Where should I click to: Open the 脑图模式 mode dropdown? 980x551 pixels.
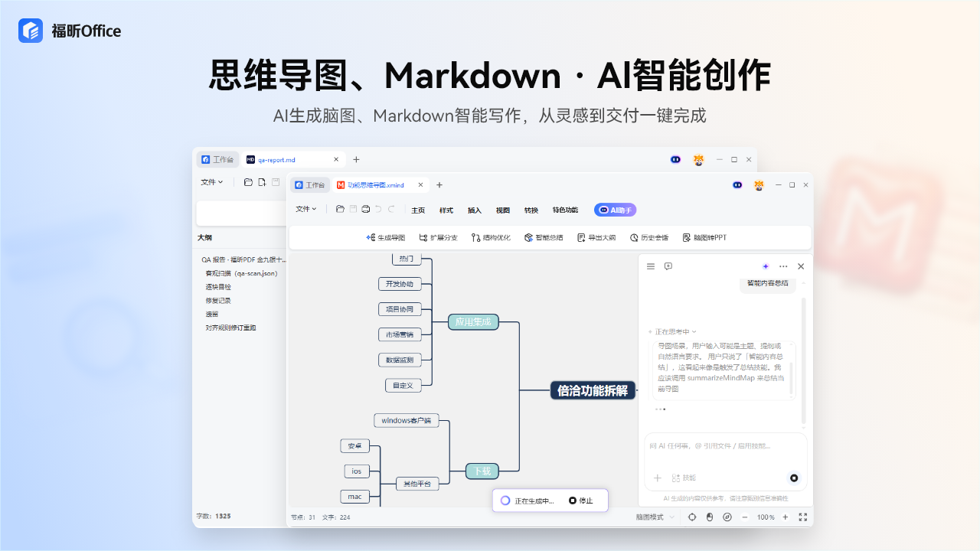point(655,517)
